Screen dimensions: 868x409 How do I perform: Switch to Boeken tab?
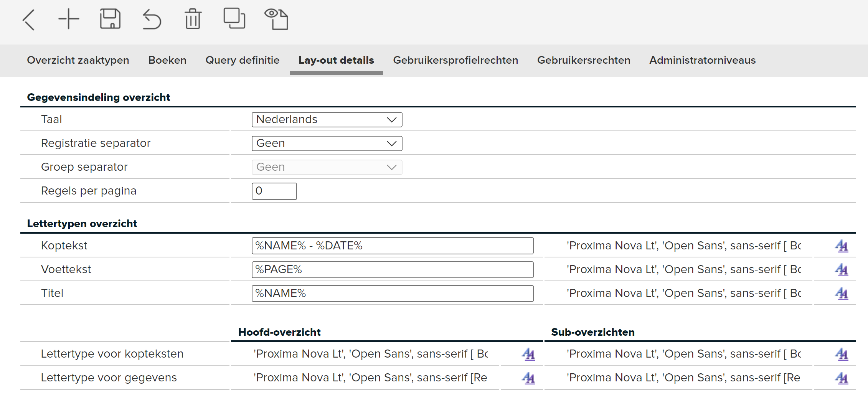(167, 60)
